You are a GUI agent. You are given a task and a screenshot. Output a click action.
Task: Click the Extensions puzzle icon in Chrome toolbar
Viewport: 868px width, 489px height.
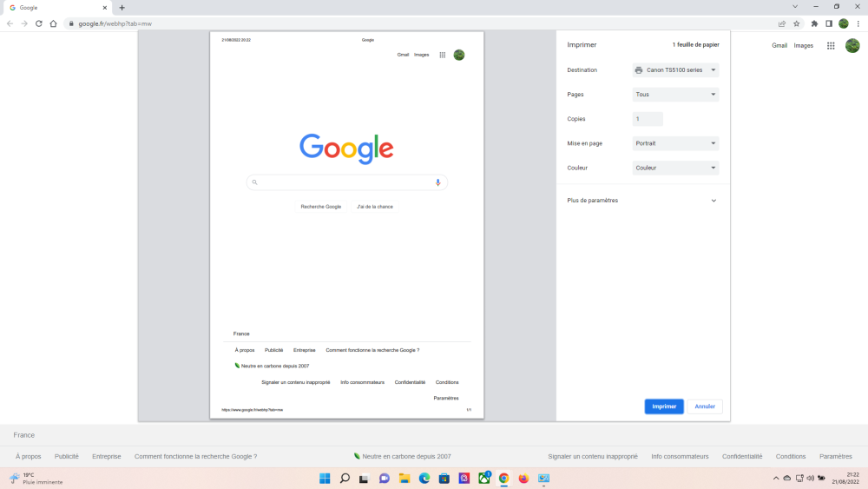814,23
